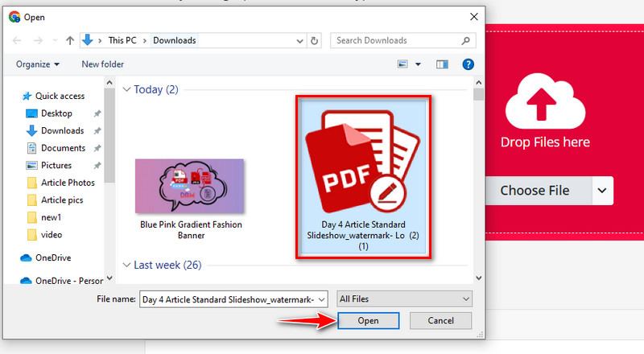The width and height of the screenshot is (644, 354).
Task: Open the All Files type dropdown
Action: [405, 298]
